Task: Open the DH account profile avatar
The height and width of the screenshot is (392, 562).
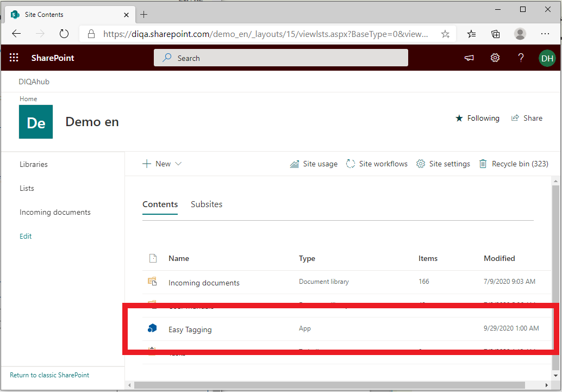Action: [547, 58]
